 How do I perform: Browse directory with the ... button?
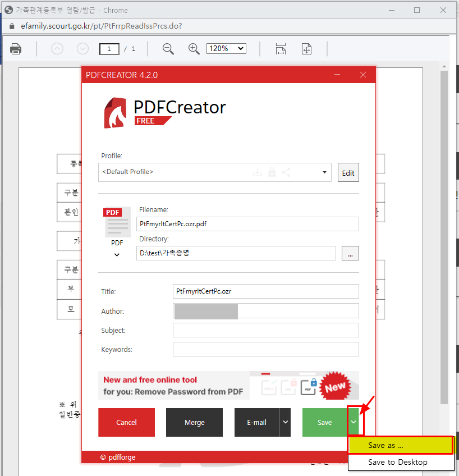pyautogui.click(x=350, y=253)
